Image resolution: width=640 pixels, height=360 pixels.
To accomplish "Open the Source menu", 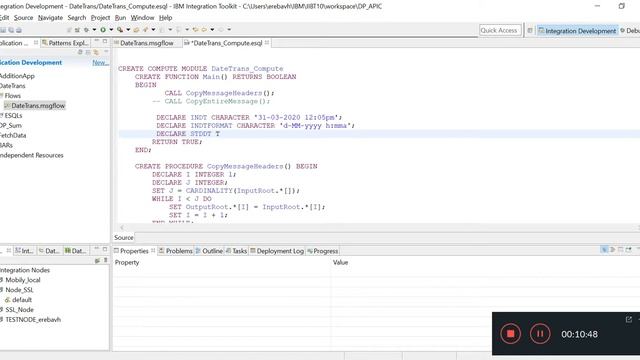I will click(23, 18).
